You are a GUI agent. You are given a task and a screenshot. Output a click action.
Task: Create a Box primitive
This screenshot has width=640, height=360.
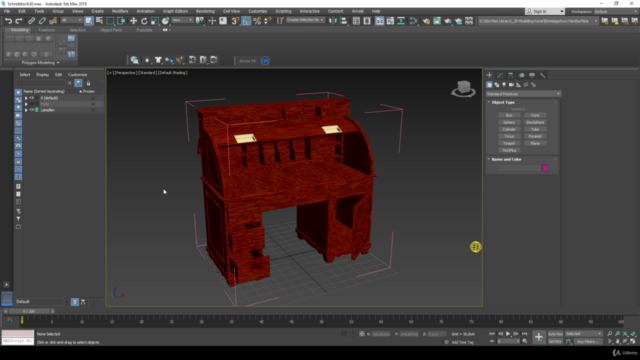click(509, 116)
